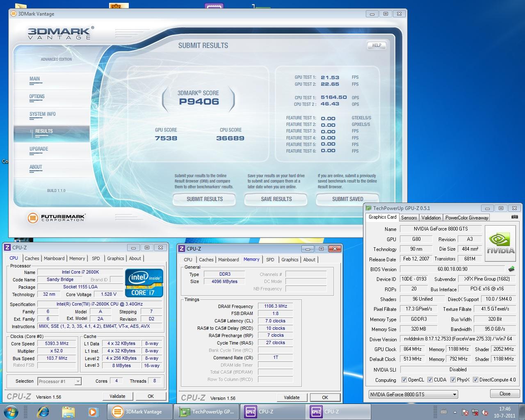Image resolution: width=525 pixels, height=420 pixels.
Task: Open the PowerColor Giveaway tab
Action: [467, 218]
